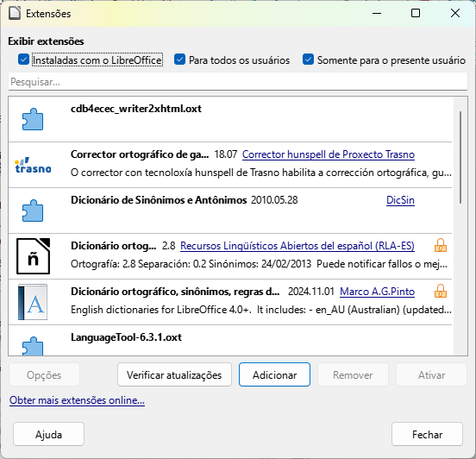Viewport: 476px width, 459px height.
Task: Click the Remover button
Action: pos(353,374)
